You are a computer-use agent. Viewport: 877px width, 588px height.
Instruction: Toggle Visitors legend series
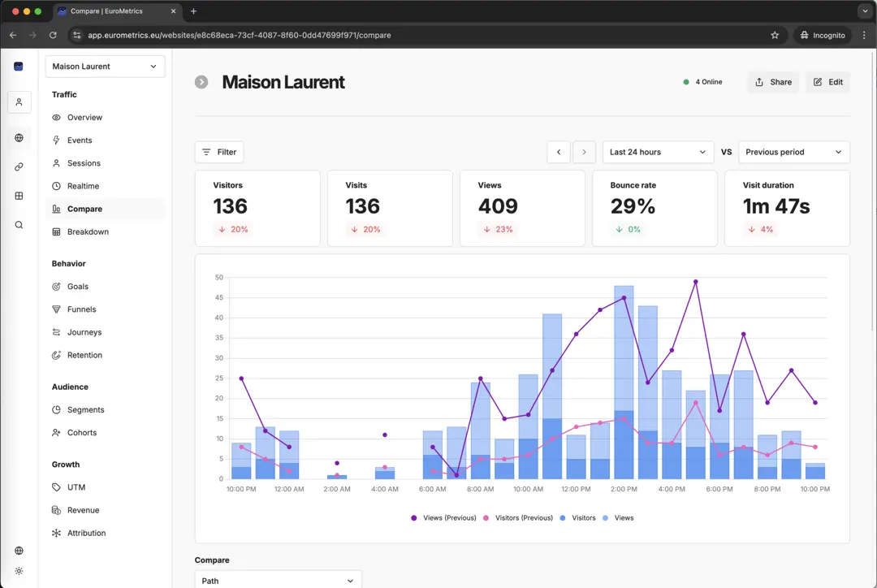578,518
